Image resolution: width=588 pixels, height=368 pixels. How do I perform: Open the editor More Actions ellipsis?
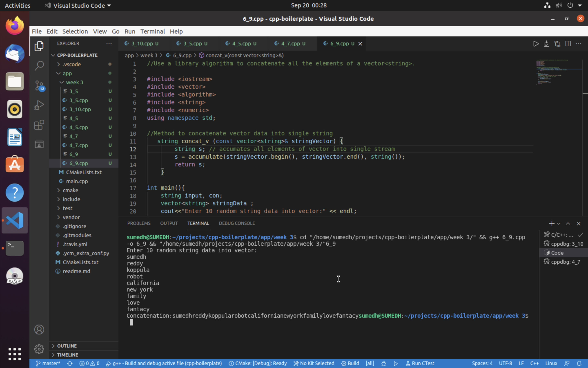(579, 44)
